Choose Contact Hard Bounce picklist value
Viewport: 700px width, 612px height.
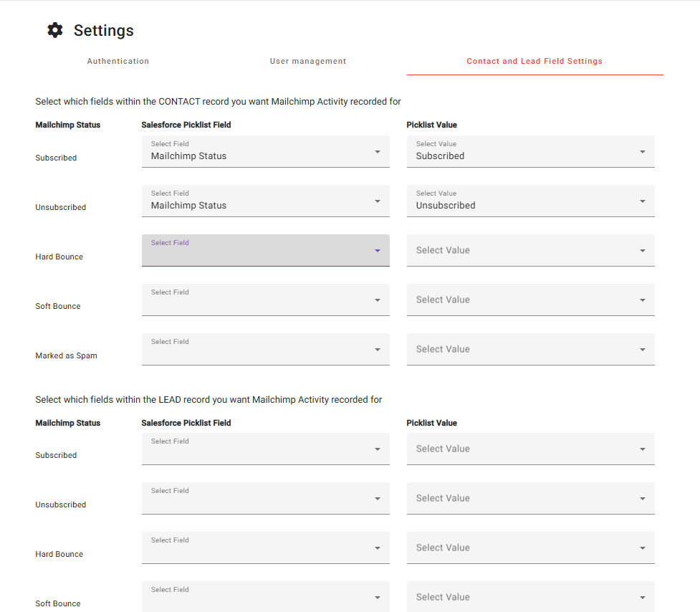[x=530, y=250]
